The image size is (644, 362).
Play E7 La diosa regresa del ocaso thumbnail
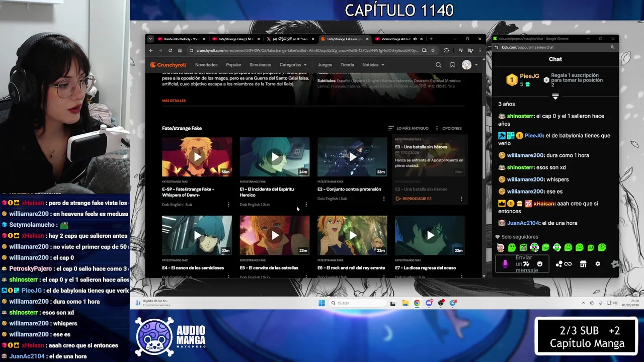coord(430,235)
